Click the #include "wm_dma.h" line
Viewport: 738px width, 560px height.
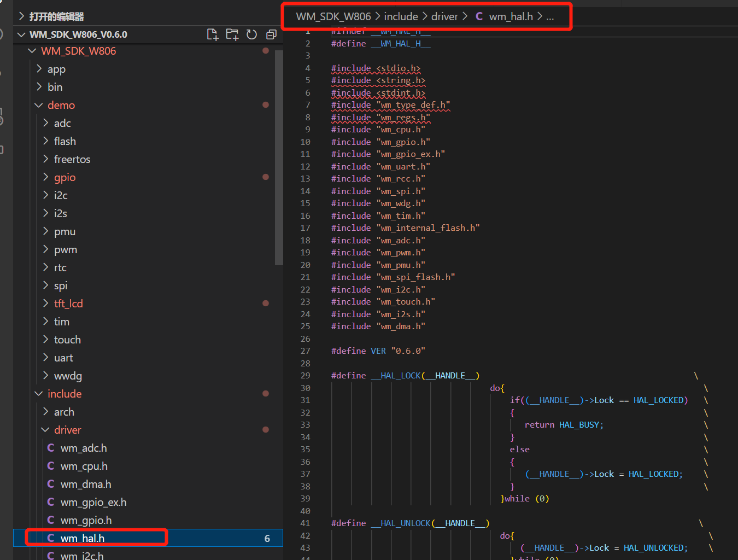tap(378, 326)
